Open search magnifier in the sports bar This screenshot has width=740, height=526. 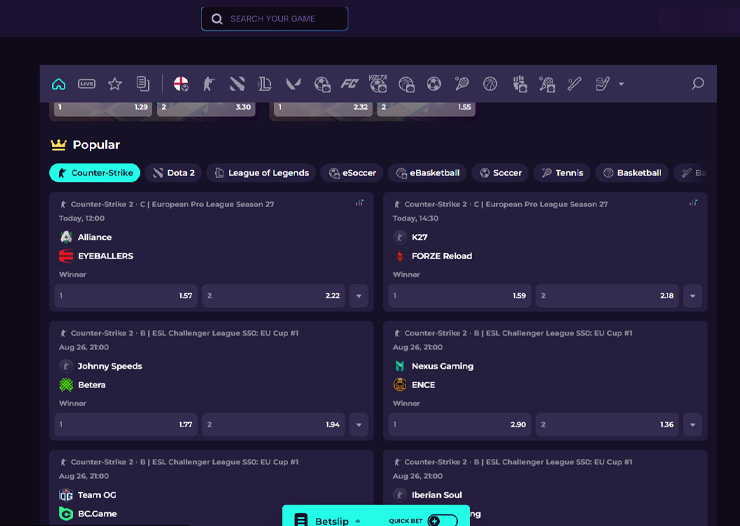698,84
